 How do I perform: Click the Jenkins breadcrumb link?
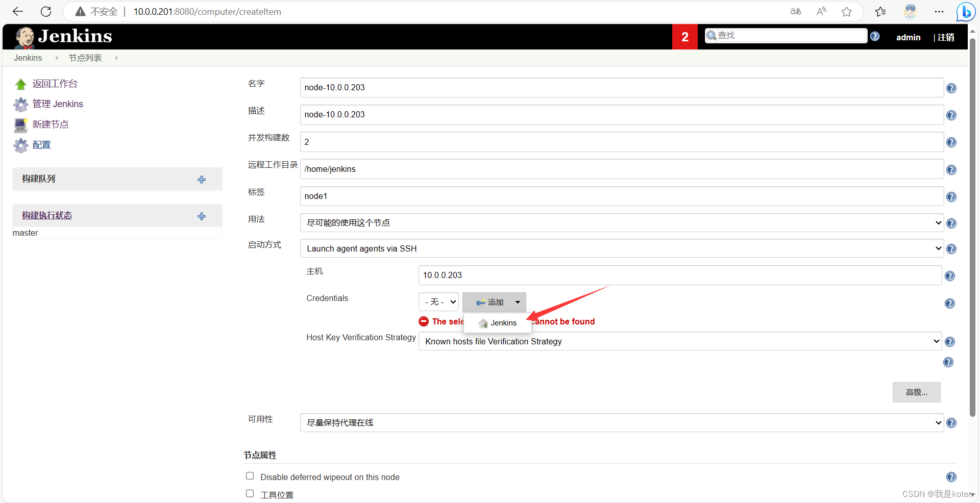28,58
